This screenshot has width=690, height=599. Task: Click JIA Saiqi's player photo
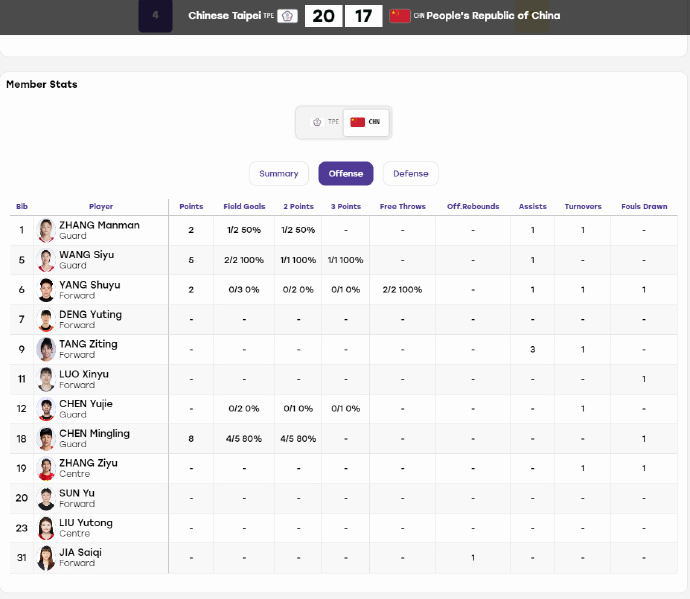[x=46, y=558]
